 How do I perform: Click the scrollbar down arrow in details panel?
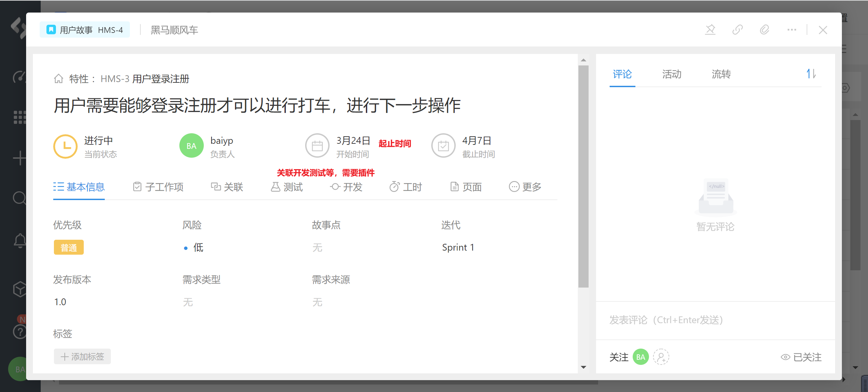click(x=583, y=367)
